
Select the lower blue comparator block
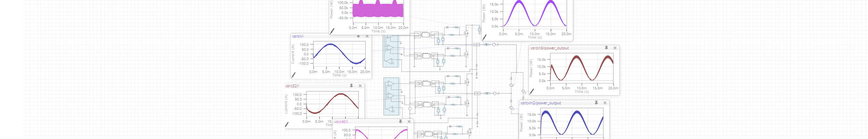coord(391,96)
